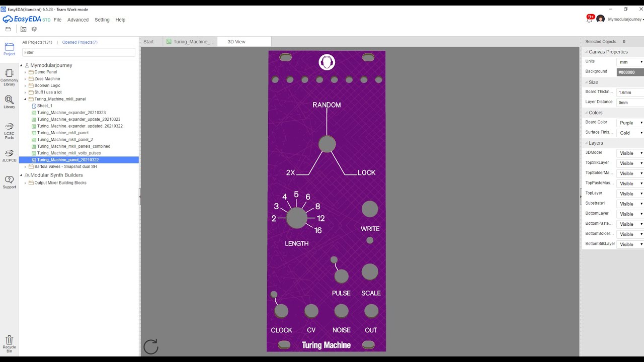Click the user avatar picture
Screen dimensions: 644x362
600,19
